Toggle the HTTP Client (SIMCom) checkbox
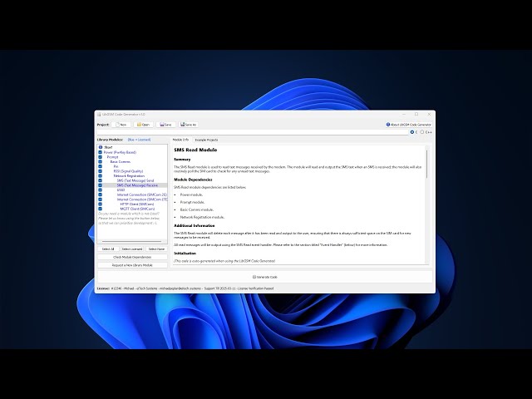The image size is (532, 399). [x=100, y=204]
